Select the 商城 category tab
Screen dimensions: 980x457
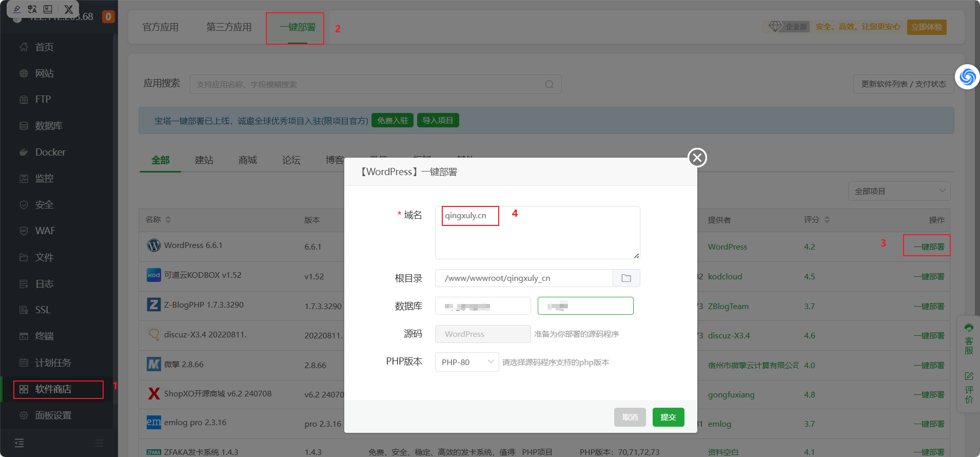(x=248, y=160)
